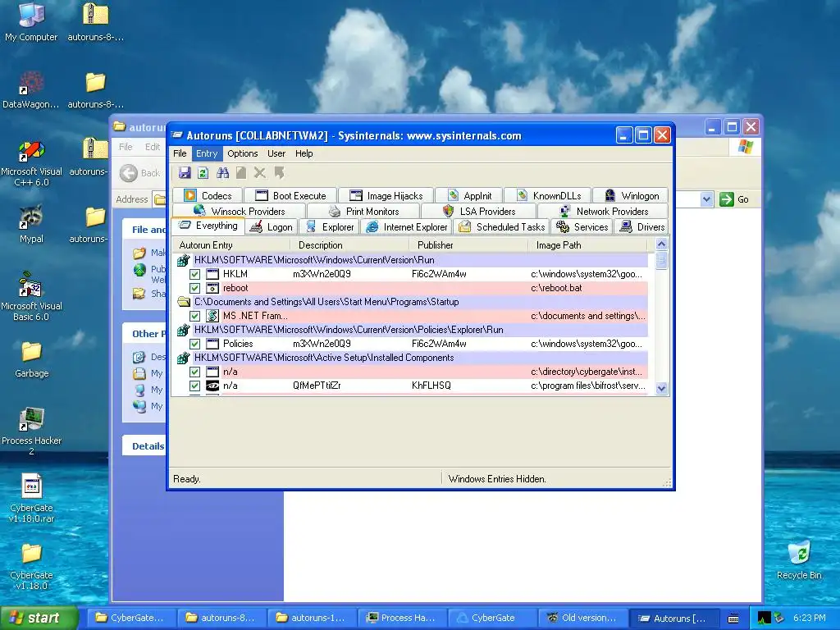Click the Find binoculars toolbar icon
Screen dimensions: 840x630
222,172
